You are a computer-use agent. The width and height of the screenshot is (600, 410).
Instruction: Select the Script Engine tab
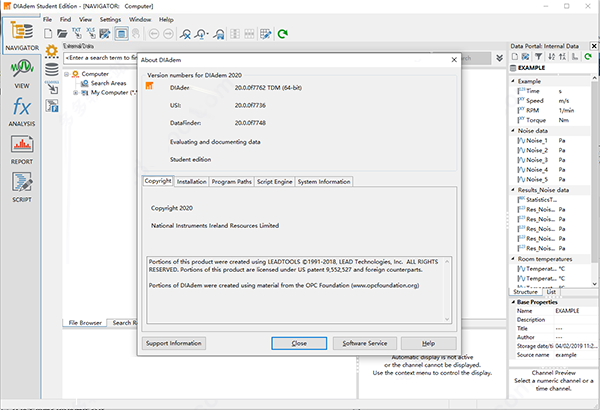[274, 182]
